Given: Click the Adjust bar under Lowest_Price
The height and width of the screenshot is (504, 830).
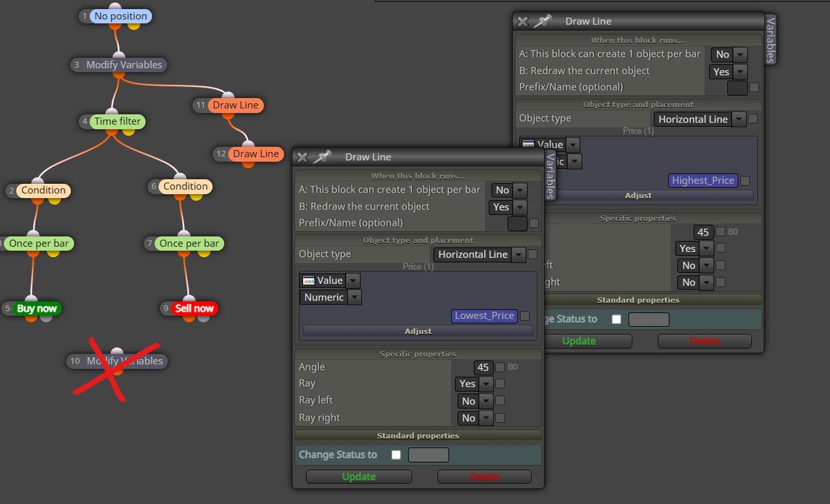Looking at the screenshot, I should pos(418,331).
